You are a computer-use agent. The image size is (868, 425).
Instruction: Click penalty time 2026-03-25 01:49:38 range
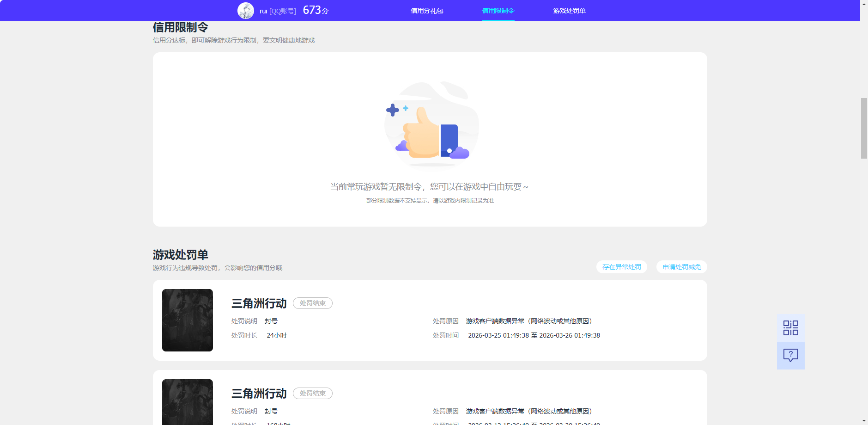click(534, 335)
